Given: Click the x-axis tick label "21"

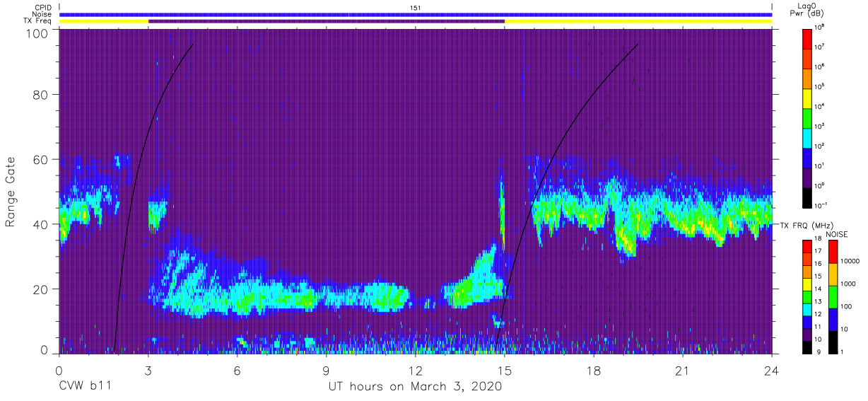Looking at the screenshot, I should click(683, 371).
